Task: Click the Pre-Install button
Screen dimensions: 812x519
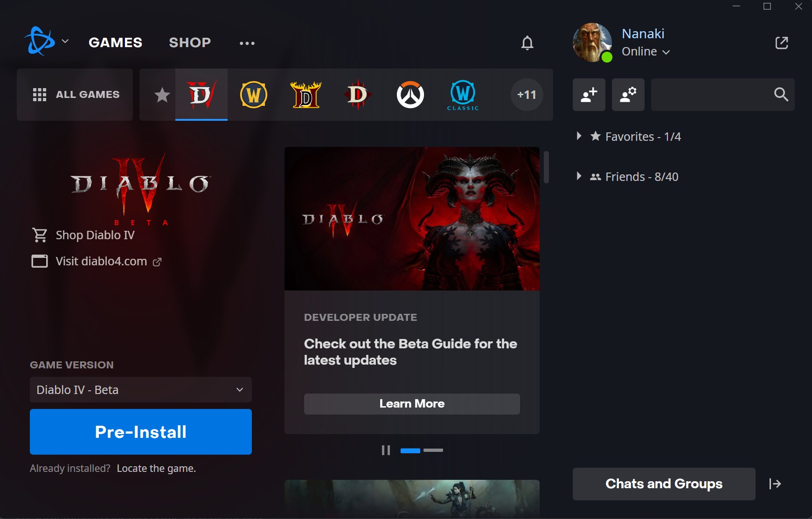Action: click(x=141, y=432)
